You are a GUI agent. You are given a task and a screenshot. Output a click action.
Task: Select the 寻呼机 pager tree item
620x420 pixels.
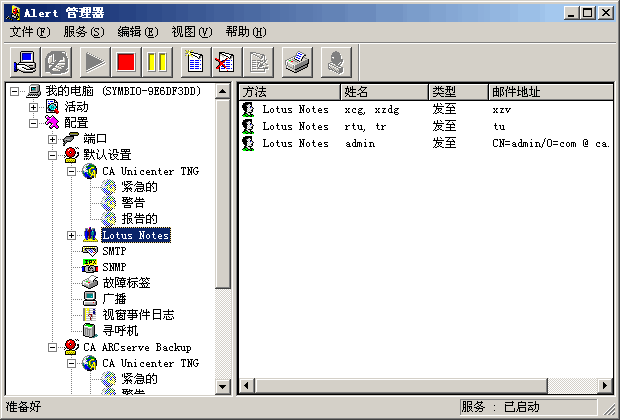120,330
